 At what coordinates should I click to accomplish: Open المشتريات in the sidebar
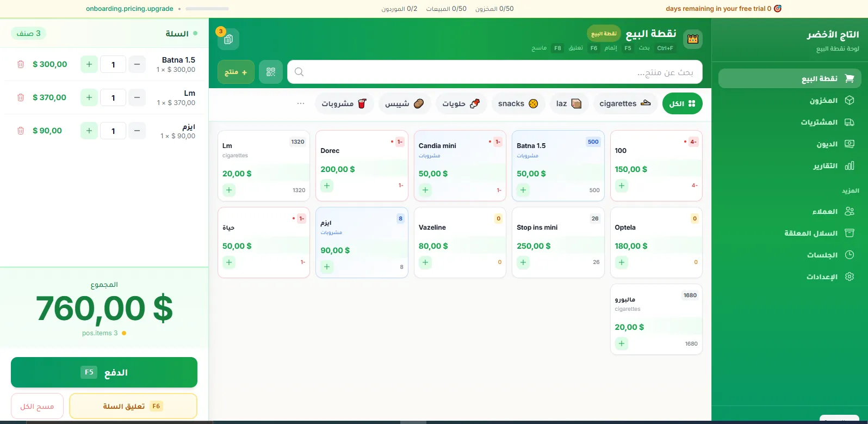click(x=790, y=122)
